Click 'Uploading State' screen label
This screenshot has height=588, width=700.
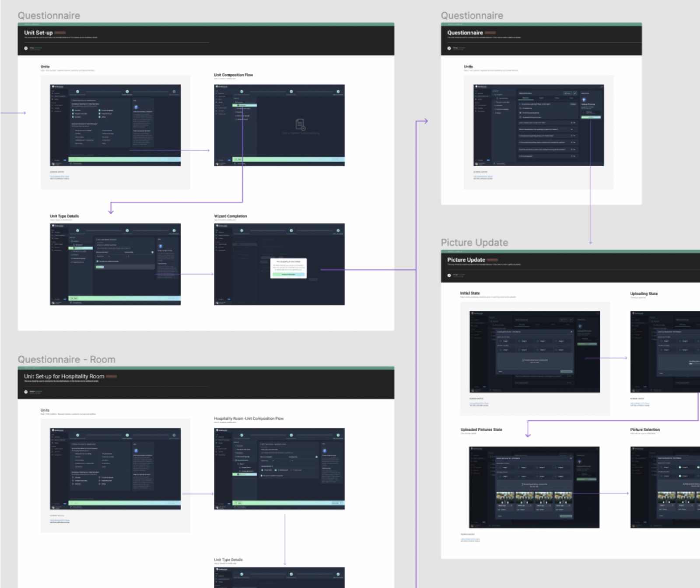click(x=644, y=294)
